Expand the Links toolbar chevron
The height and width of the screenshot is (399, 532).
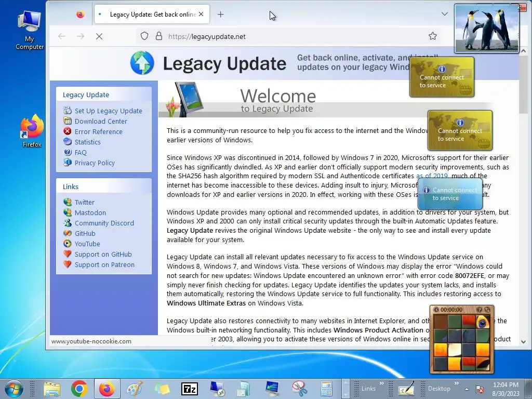pos(382,383)
